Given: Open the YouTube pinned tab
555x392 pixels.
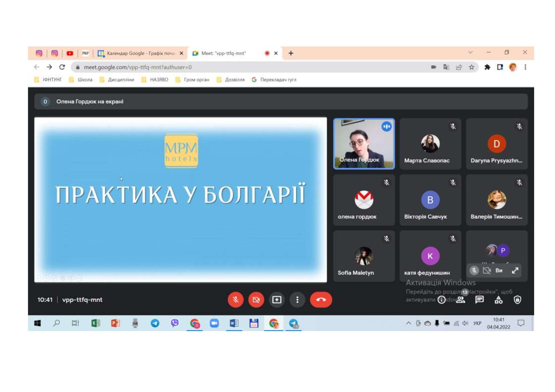Looking at the screenshot, I should pyautogui.click(x=70, y=53).
